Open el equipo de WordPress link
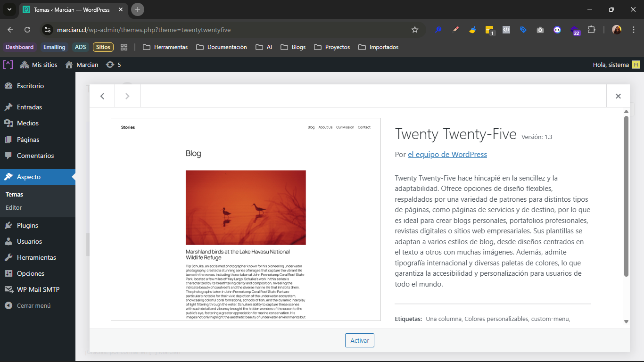Viewport: 644px width, 362px height. [447, 155]
